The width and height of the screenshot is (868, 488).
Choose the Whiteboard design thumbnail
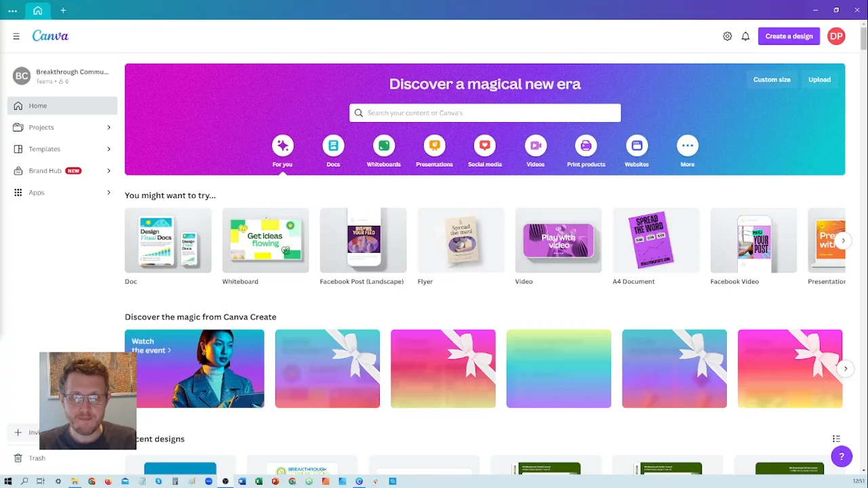click(x=266, y=241)
